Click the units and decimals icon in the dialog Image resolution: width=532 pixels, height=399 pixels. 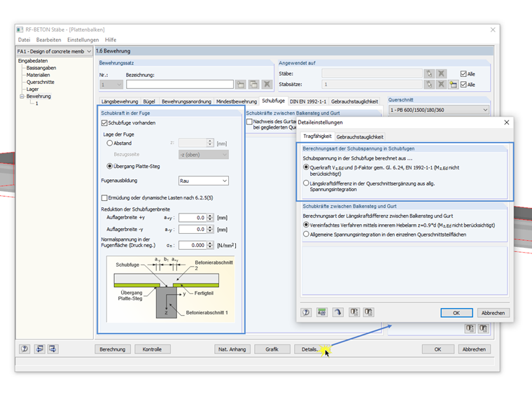click(321, 312)
